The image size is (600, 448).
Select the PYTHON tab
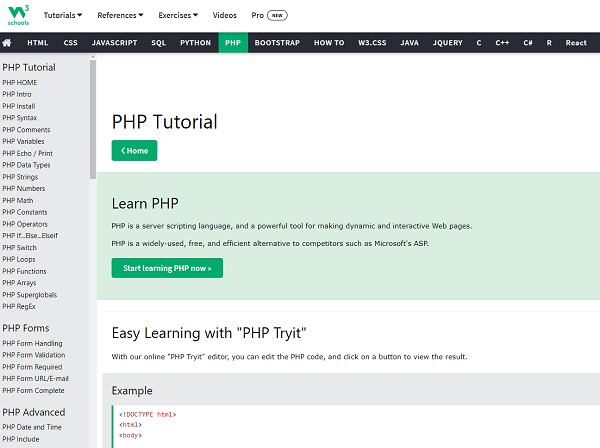click(196, 43)
